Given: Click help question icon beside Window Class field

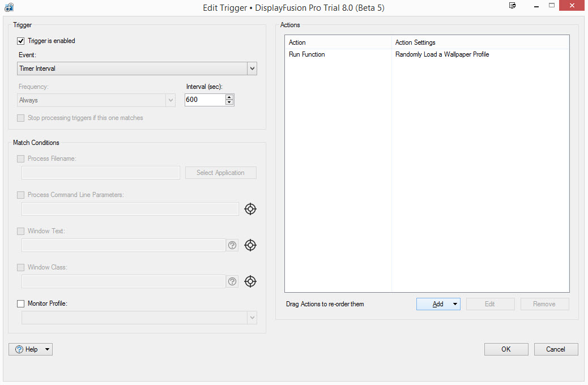Looking at the screenshot, I should pyautogui.click(x=232, y=281).
